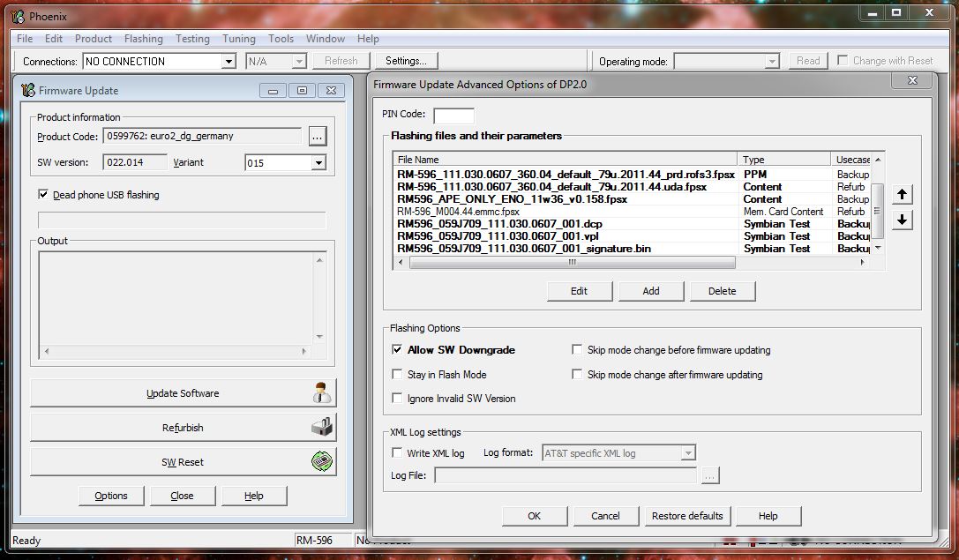Open the Log format dropdown
This screenshot has height=560, width=959.
point(688,453)
